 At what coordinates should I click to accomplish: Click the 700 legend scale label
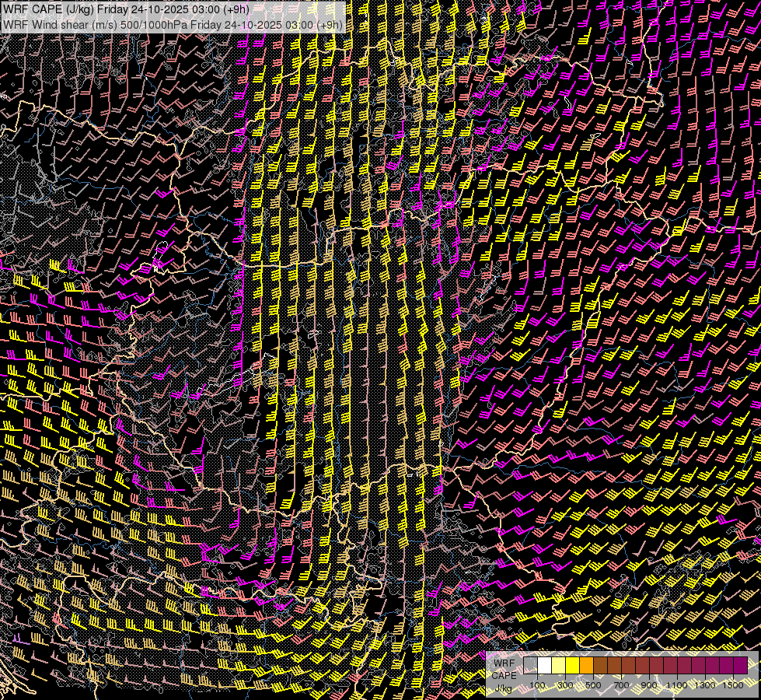click(621, 685)
